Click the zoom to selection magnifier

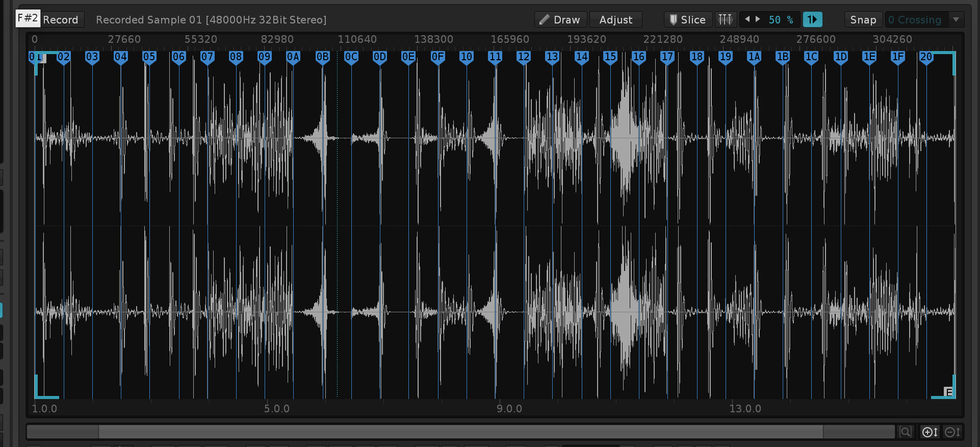coord(906,432)
